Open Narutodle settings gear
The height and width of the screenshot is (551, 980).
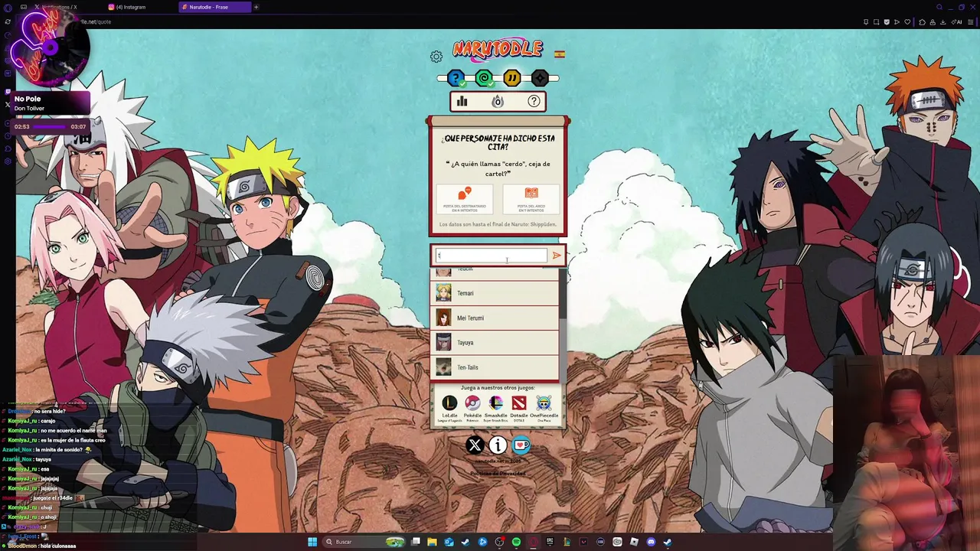436,57
